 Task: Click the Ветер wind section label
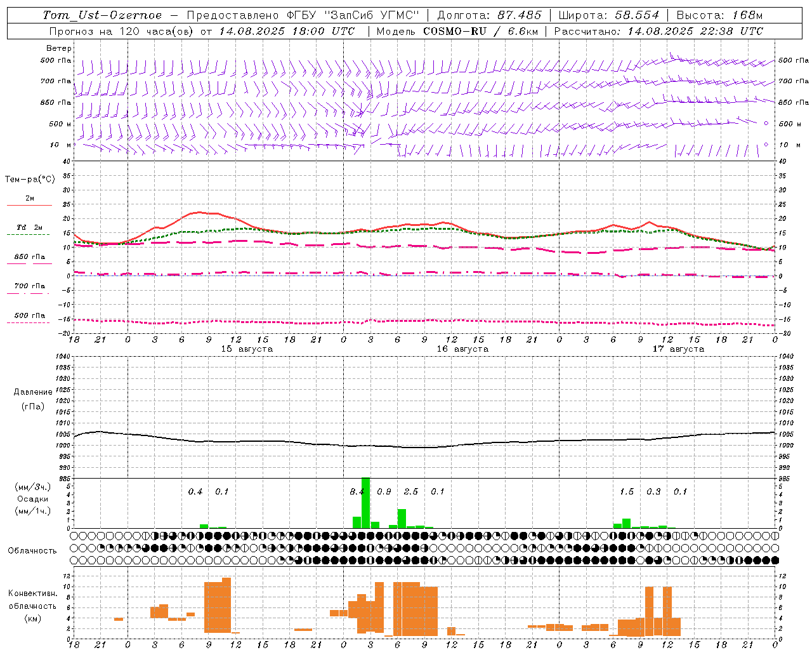click(59, 48)
